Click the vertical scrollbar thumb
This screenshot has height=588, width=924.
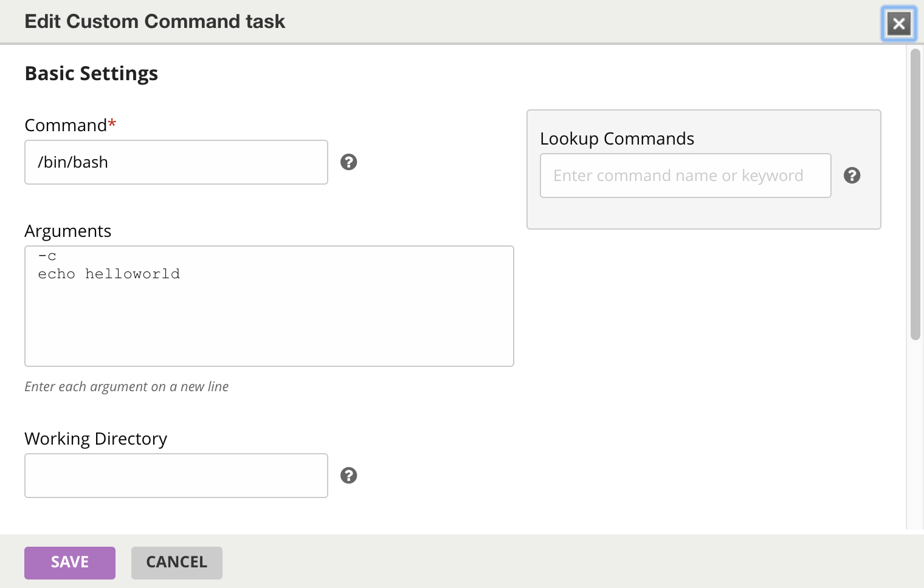[x=915, y=194]
